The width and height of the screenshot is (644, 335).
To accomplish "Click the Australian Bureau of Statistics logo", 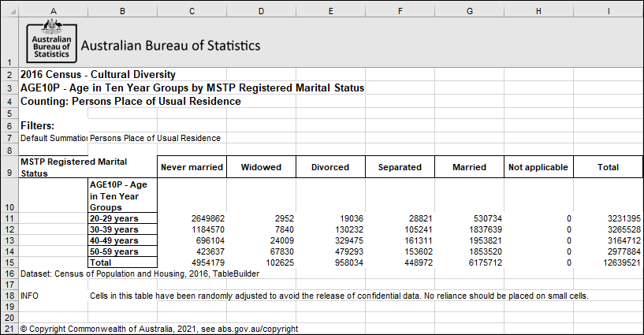I will 52,42.
